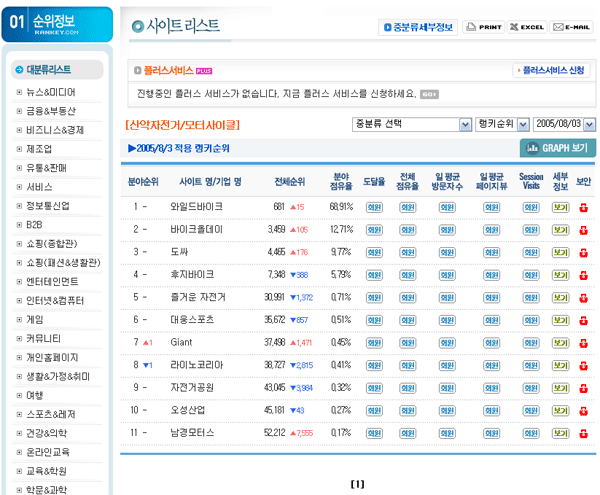
Task: Select B2B in category list
Action: (34, 225)
